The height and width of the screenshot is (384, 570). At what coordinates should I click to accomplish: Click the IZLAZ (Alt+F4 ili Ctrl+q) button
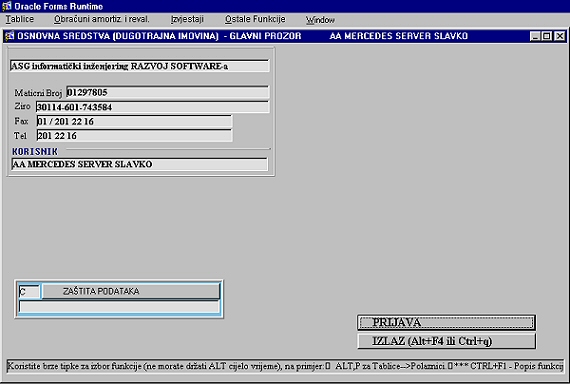[446, 341]
